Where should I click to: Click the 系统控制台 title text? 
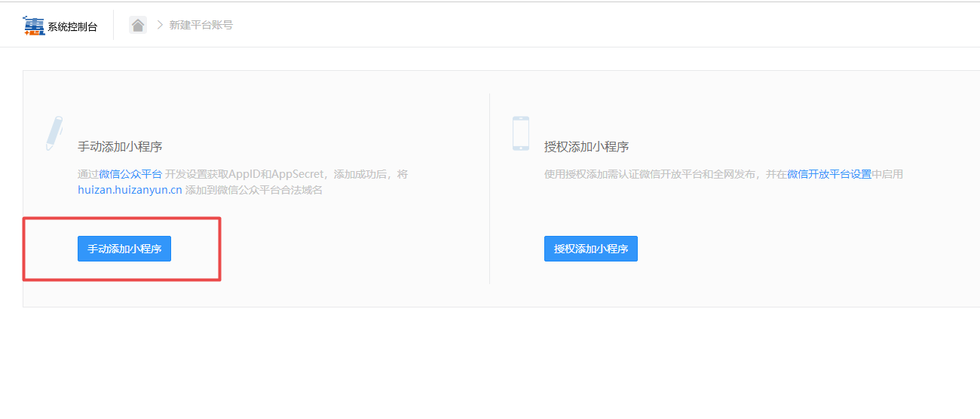(x=72, y=26)
